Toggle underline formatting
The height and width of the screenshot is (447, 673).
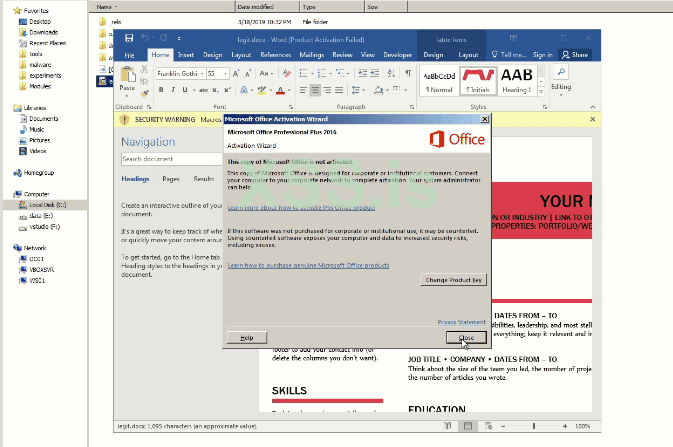click(x=185, y=90)
